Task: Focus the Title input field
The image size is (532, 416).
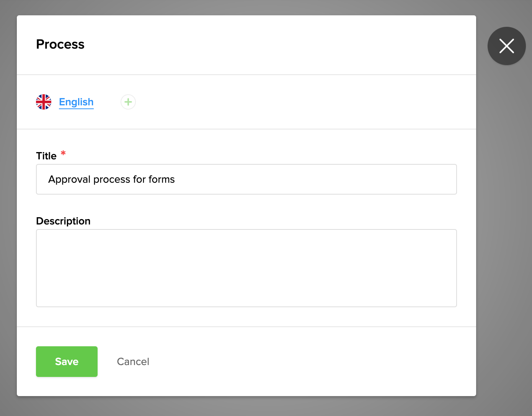Action: click(306, 179)
